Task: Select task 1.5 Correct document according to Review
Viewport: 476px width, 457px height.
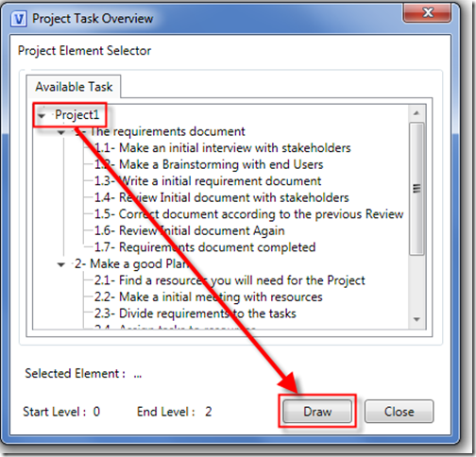Action: pos(248,214)
